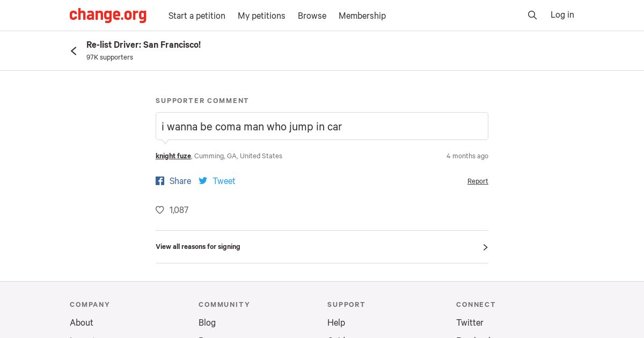Open knight fuze's profile link
The width and height of the screenshot is (644, 338).
click(x=173, y=156)
